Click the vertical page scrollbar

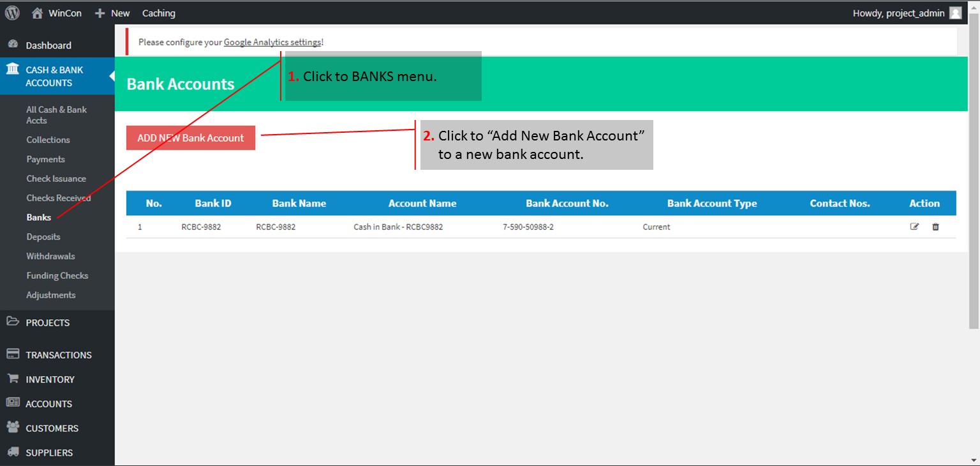tap(974, 179)
